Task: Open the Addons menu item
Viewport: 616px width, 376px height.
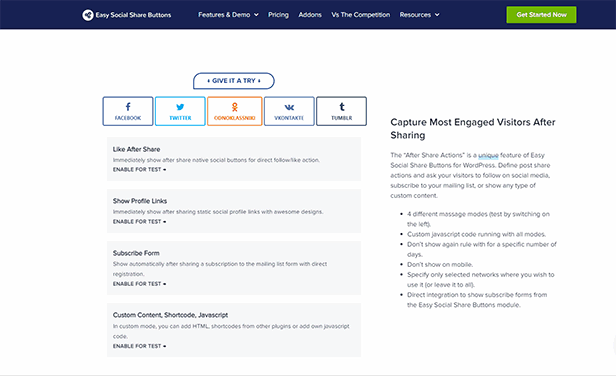Action: pos(310,15)
